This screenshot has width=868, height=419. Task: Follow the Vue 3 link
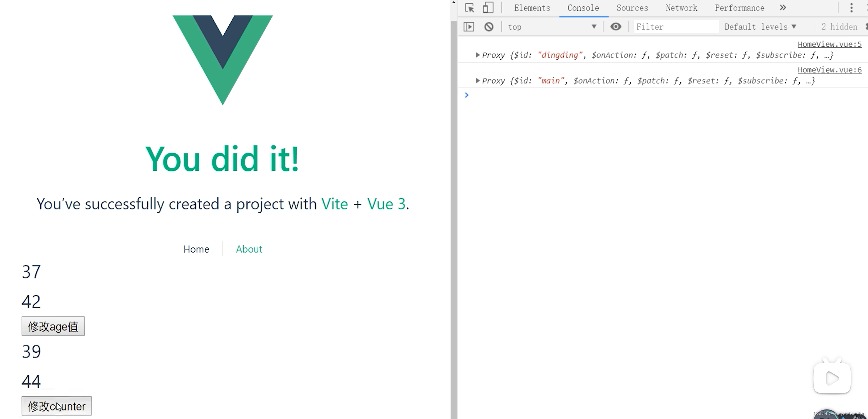pyautogui.click(x=386, y=204)
